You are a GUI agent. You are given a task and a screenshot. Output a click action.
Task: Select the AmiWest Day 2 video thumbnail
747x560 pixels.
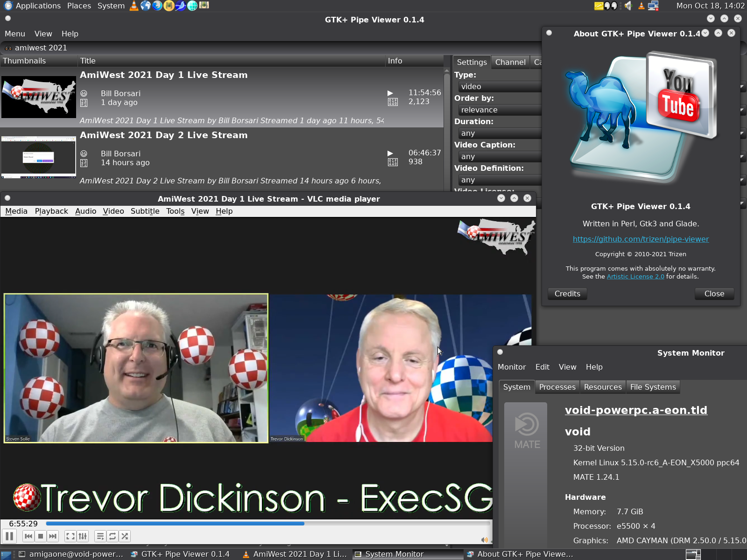click(39, 157)
